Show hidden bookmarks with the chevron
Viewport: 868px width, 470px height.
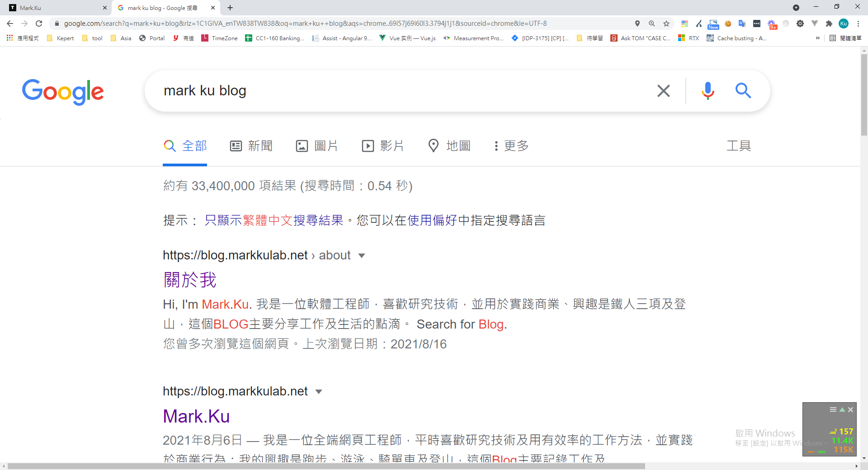click(x=817, y=38)
